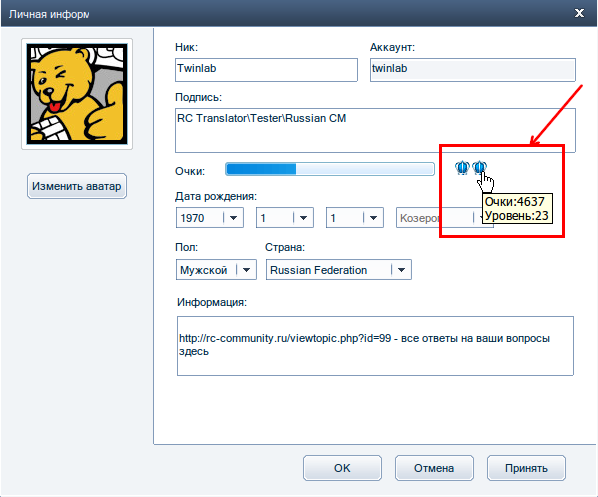This screenshot has height=497, width=598.
Task: Click into the Подпись signature text box
Action: pyautogui.click(x=375, y=130)
